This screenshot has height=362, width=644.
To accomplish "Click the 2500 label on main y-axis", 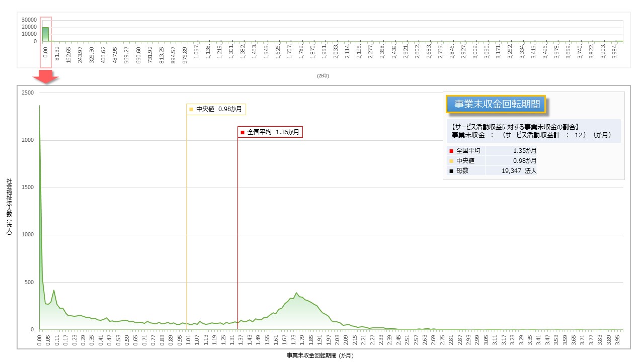I will [28, 93].
